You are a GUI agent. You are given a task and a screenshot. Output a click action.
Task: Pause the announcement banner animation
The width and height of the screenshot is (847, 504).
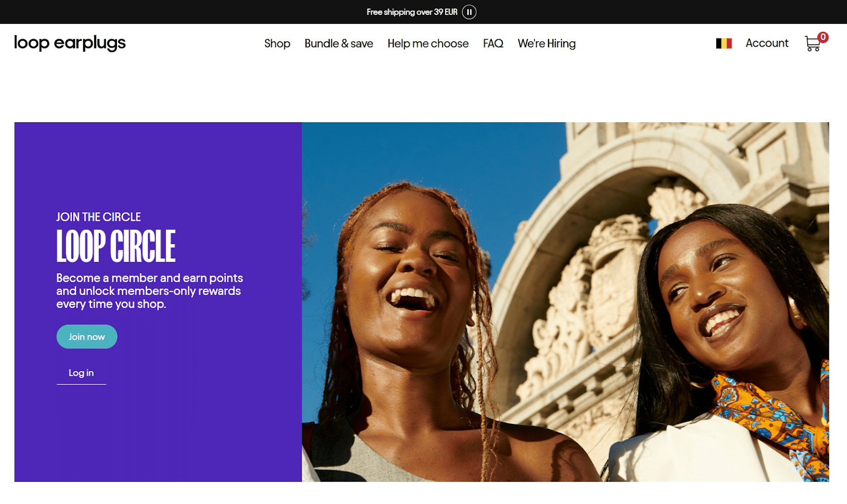pos(468,11)
